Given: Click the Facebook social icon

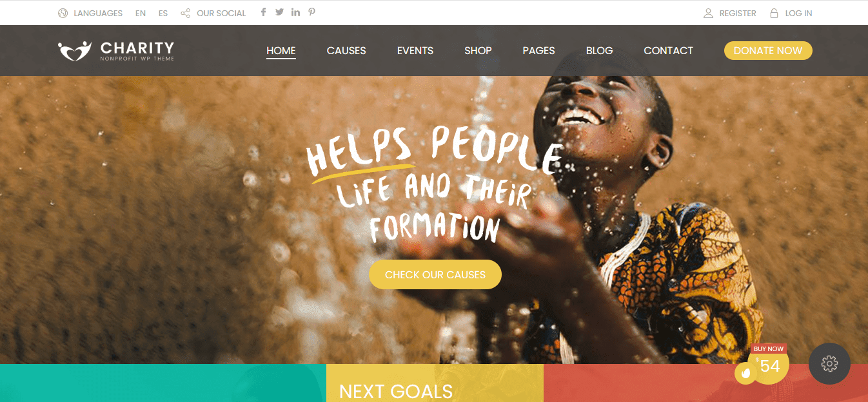Looking at the screenshot, I should (x=263, y=12).
